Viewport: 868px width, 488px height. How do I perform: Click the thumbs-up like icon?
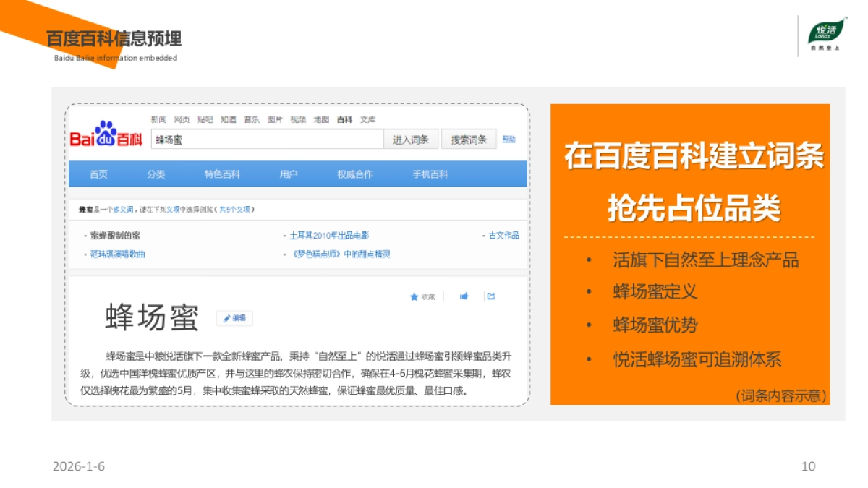[464, 296]
